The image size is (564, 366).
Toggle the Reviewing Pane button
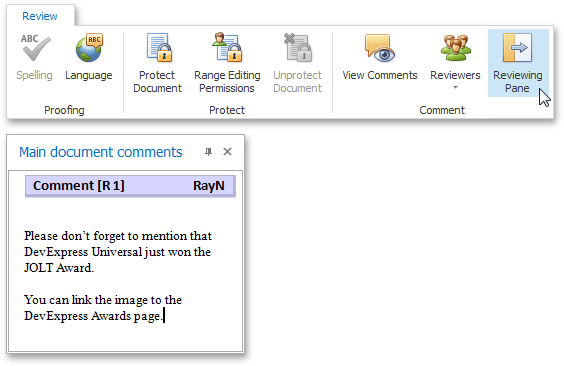click(x=518, y=63)
